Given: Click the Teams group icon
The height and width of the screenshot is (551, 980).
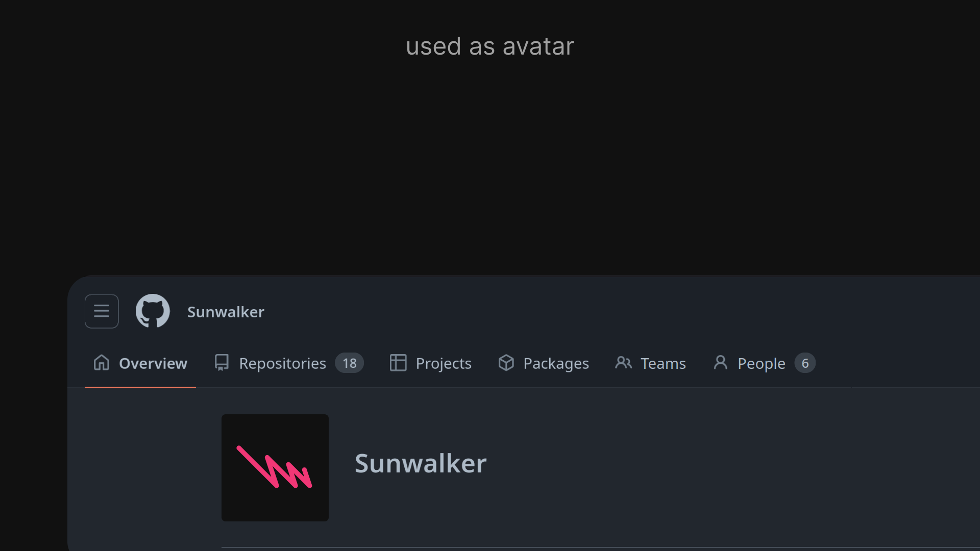Looking at the screenshot, I should point(623,363).
